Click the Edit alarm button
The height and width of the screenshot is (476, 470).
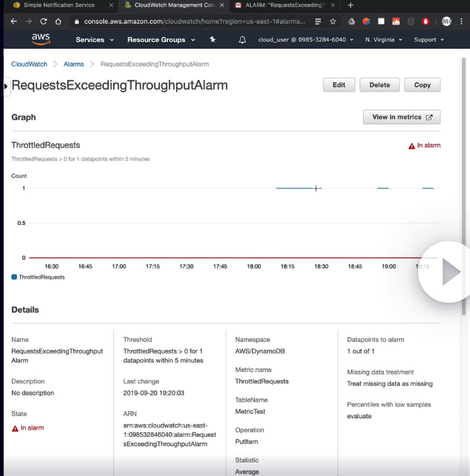tap(339, 85)
